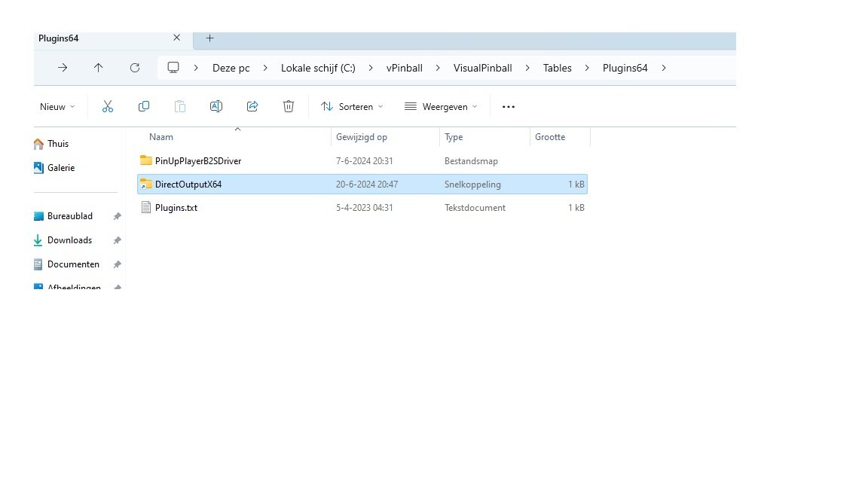868x488 pixels.
Task: Click the Cut scissors icon
Action: click(108, 107)
